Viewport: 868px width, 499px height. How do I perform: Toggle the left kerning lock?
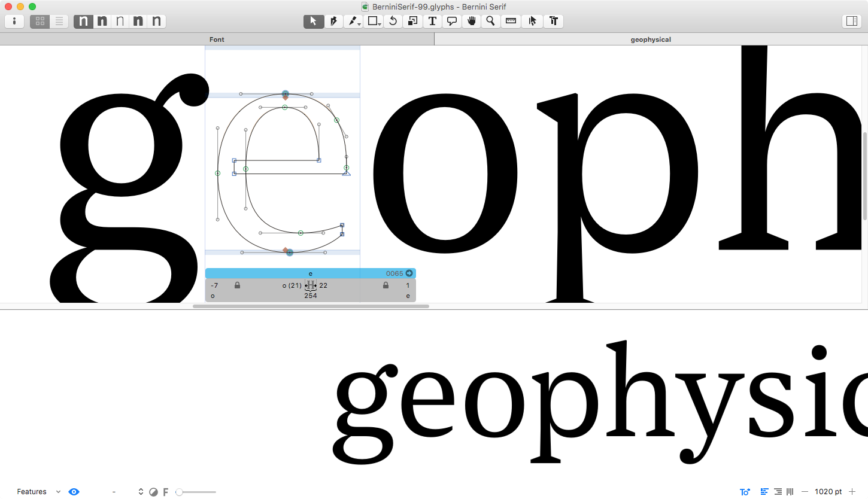click(238, 285)
